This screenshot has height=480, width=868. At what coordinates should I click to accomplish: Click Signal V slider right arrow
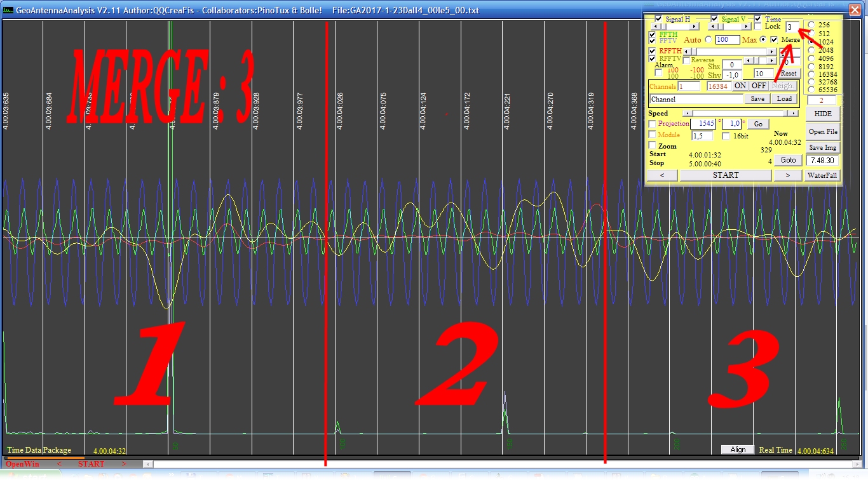[746, 27]
